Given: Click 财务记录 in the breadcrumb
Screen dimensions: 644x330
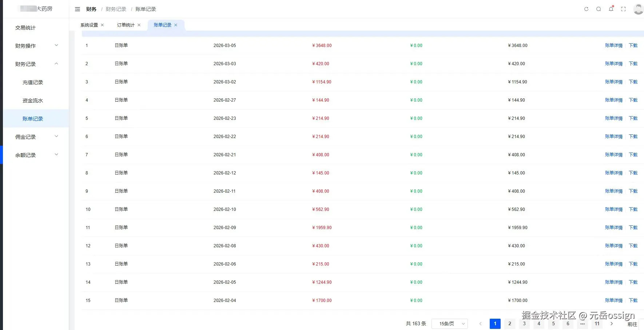Looking at the screenshot, I should tap(116, 9).
